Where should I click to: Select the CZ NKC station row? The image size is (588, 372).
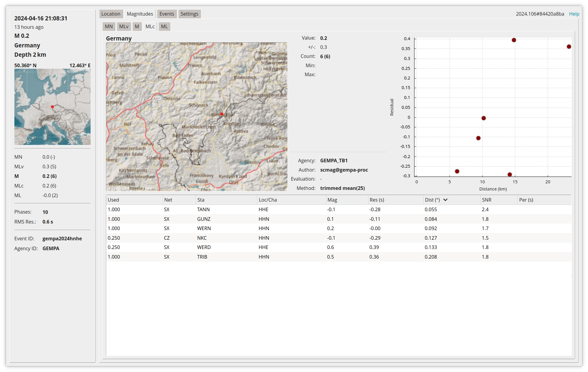202,238
